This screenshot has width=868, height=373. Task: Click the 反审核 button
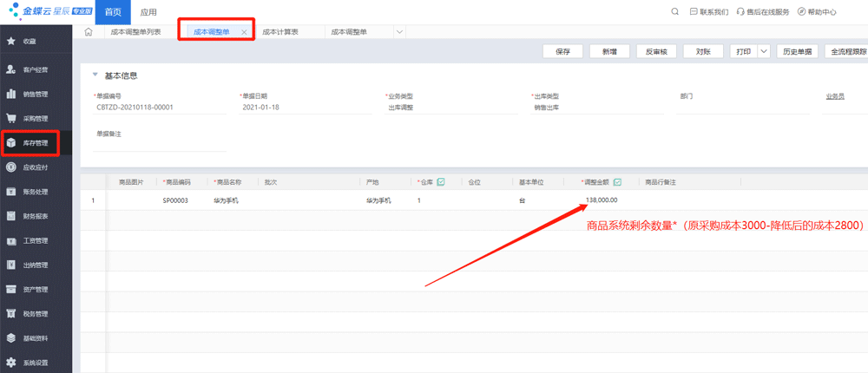point(656,52)
